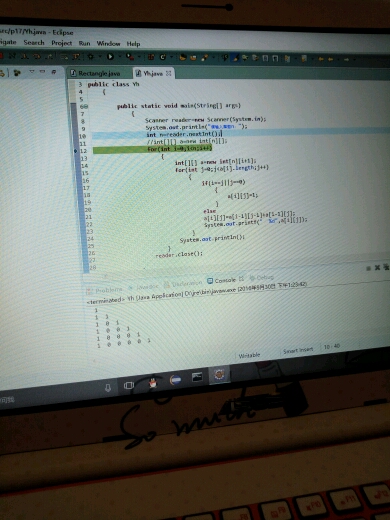
Task: Open the Problems view tab
Action: pyautogui.click(x=105, y=290)
